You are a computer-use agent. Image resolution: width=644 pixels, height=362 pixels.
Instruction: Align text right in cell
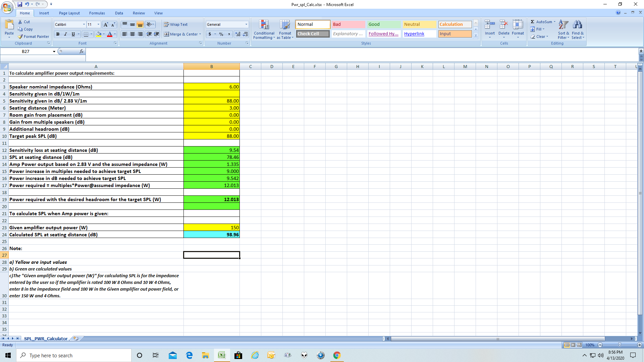(x=140, y=34)
